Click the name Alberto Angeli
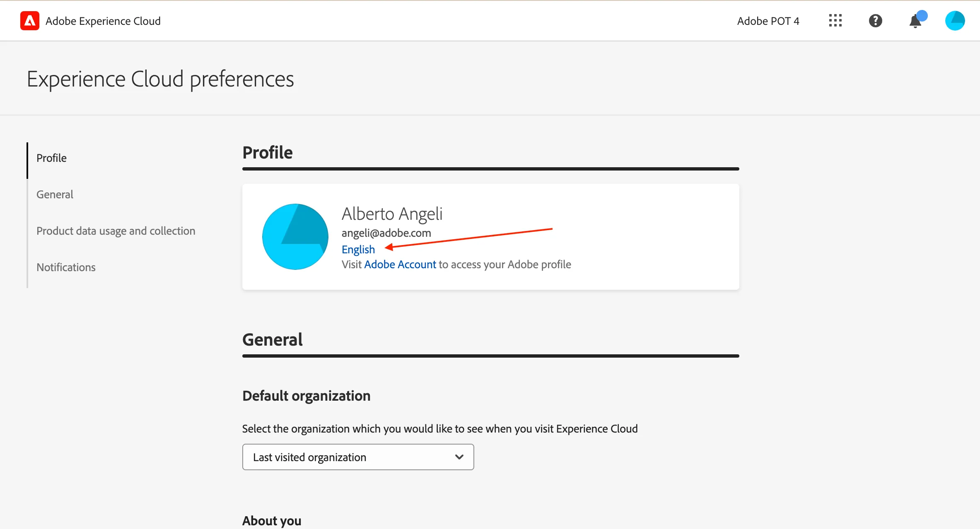Image resolution: width=980 pixels, height=529 pixels. pyautogui.click(x=392, y=214)
